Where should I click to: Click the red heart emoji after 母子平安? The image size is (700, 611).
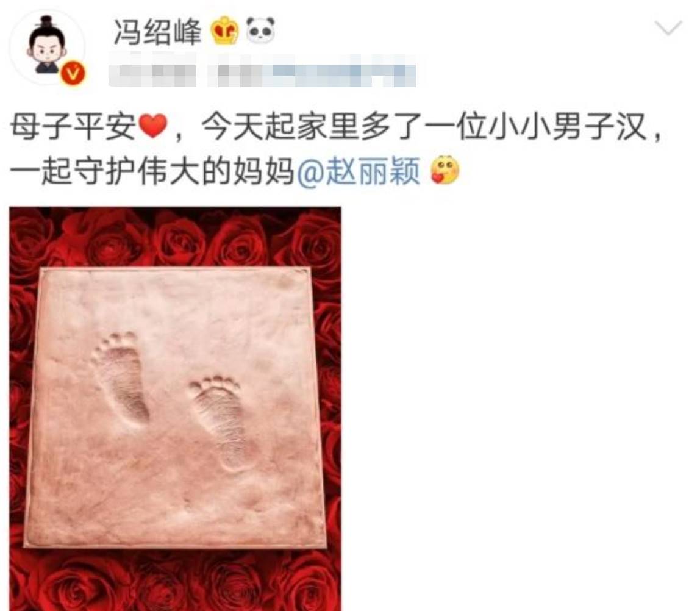pos(153,127)
